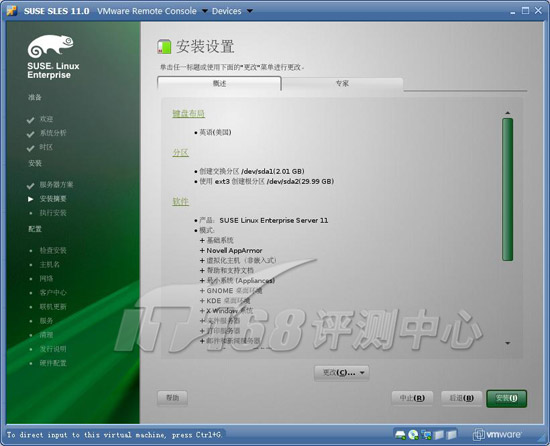Click the /dev/sda2 ext3 root partition line
The width and height of the screenshot is (550, 446).
pyautogui.click(x=267, y=181)
